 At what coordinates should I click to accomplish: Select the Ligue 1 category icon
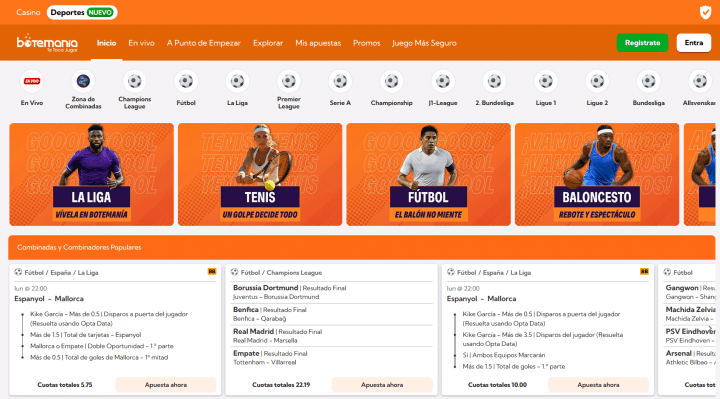coord(546,81)
